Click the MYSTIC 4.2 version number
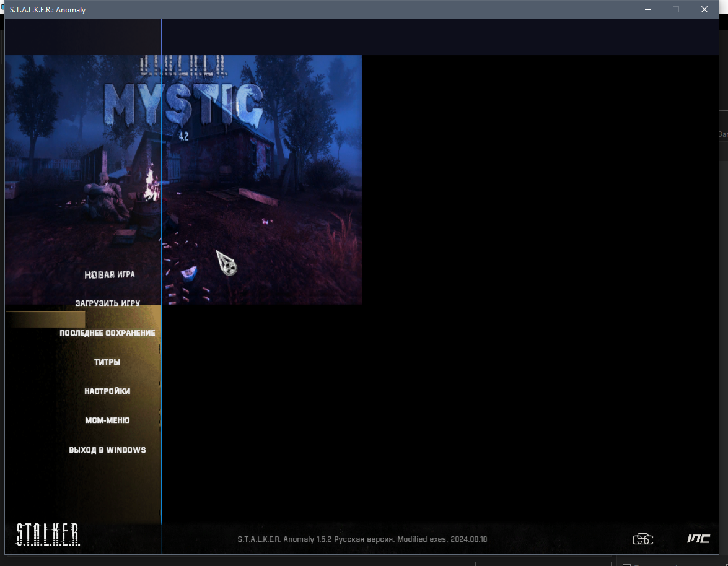The height and width of the screenshot is (566, 728). tap(184, 136)
